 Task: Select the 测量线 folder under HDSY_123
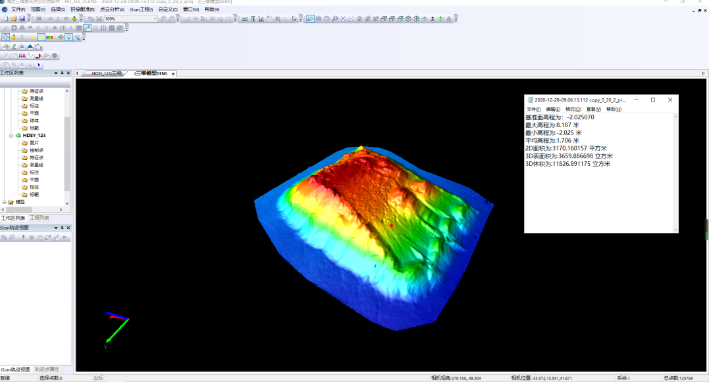[x=37, y=165]
